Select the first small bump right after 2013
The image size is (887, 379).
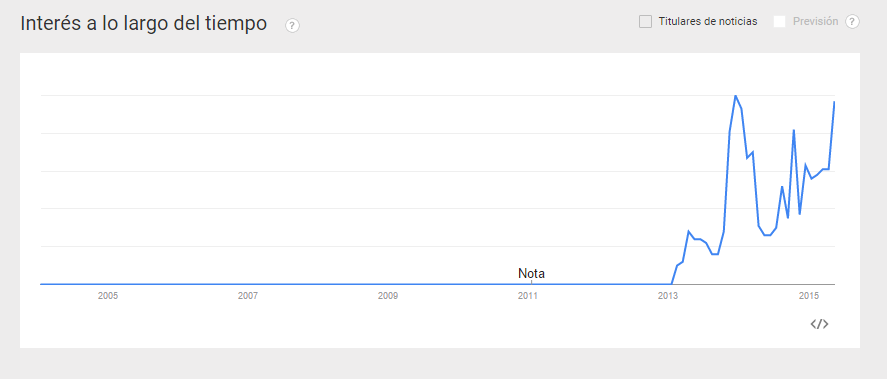click(688, 231)
